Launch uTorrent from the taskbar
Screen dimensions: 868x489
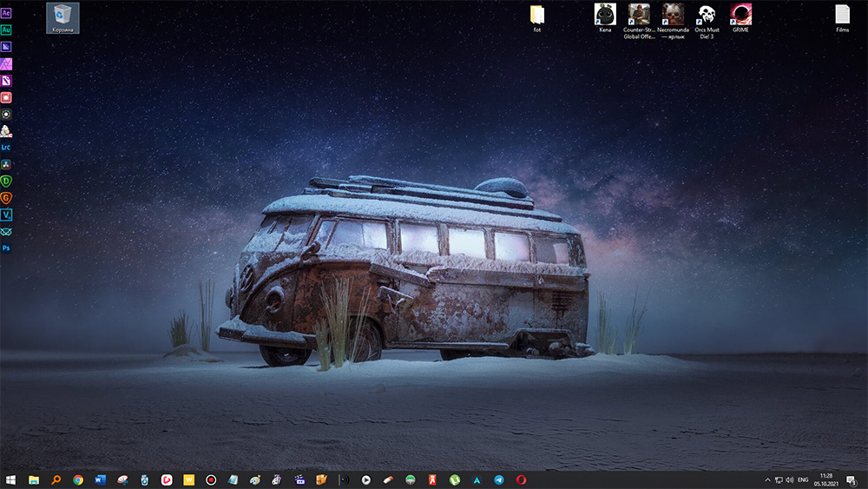coord(455,480)
